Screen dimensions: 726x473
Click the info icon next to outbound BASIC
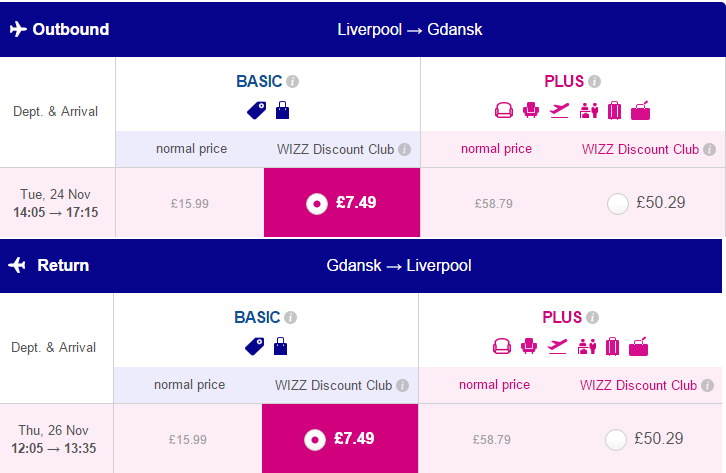pos(293,82)
